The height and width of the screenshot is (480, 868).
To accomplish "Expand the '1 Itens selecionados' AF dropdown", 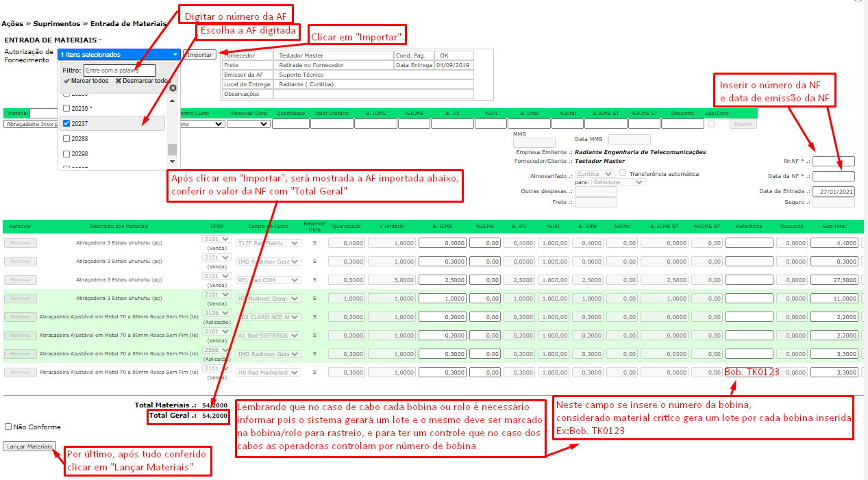I will coord(119,54).
